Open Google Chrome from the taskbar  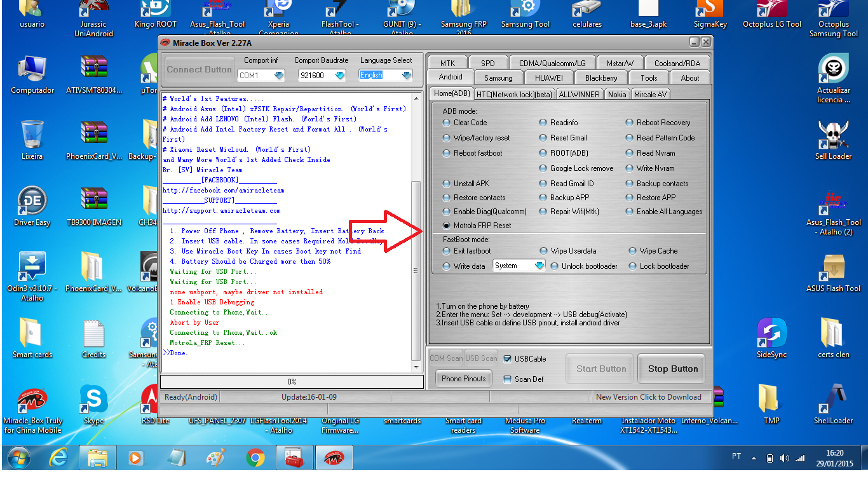255,457
